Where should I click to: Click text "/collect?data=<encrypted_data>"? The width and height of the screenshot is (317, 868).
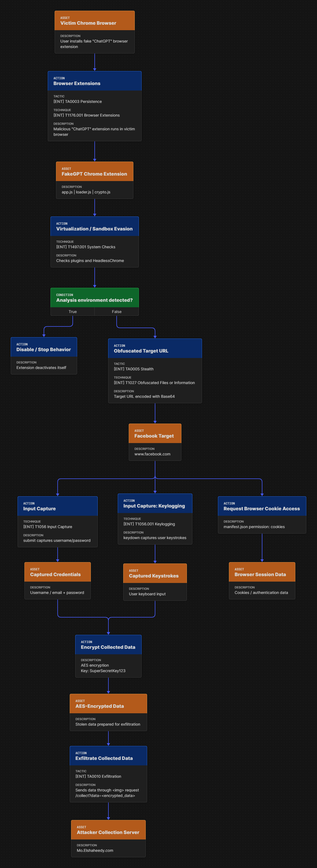point(105,796)
